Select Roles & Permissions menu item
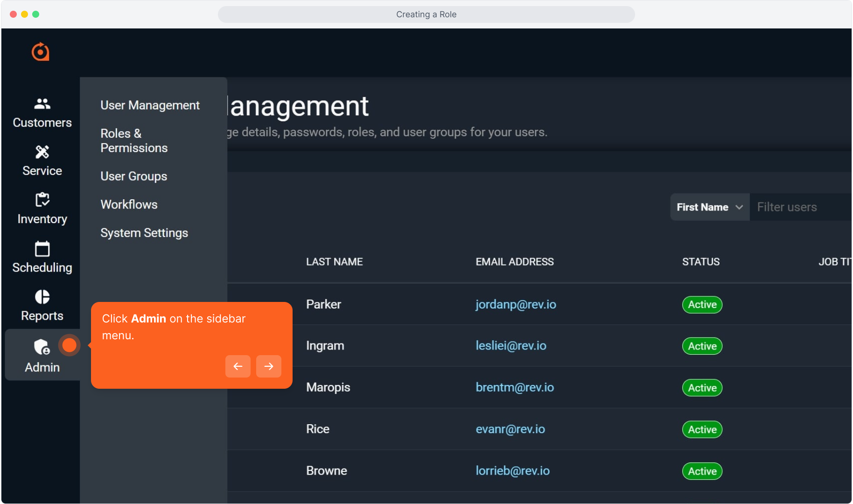The image size is (853, 504). click(134, 140)
